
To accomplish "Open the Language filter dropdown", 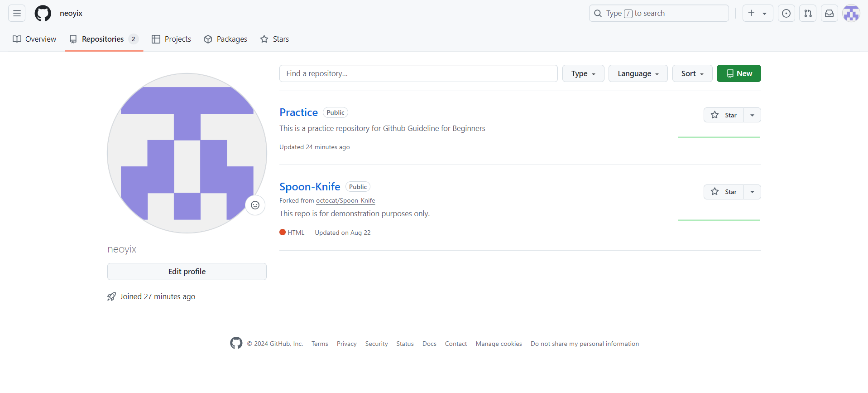I will pyautogui.click(x=638, y=73).
